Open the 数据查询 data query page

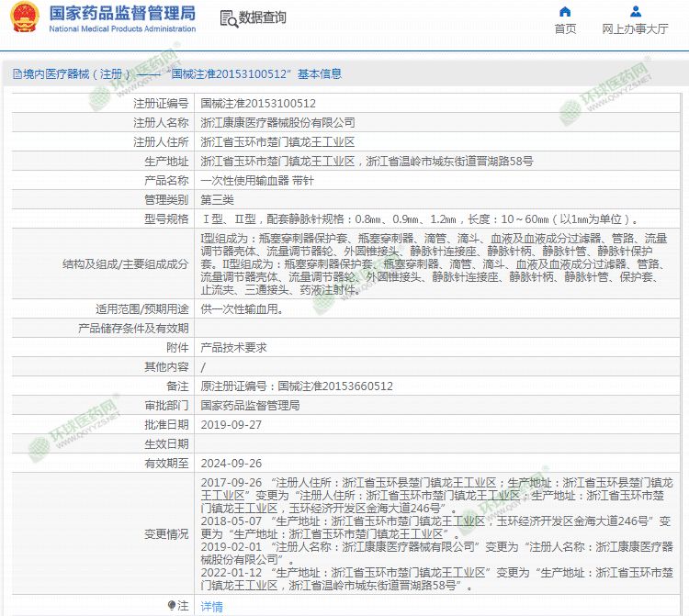point(262,18)
